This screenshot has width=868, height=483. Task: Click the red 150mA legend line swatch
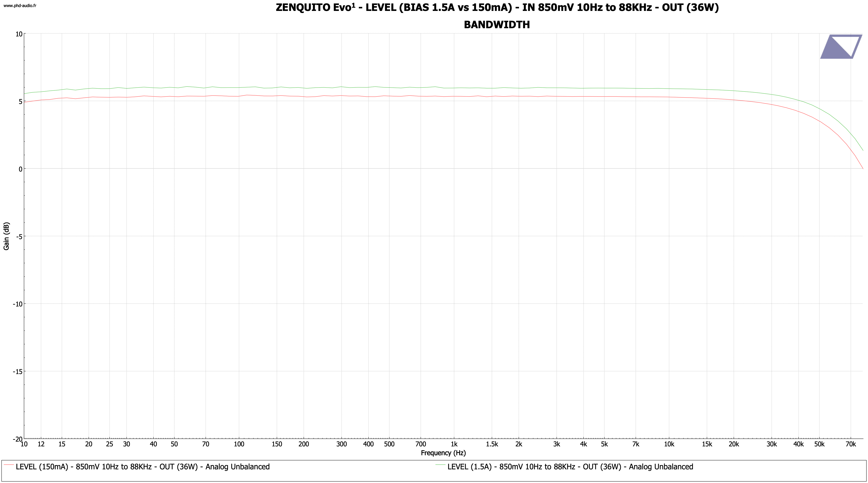tap(9, 465)
